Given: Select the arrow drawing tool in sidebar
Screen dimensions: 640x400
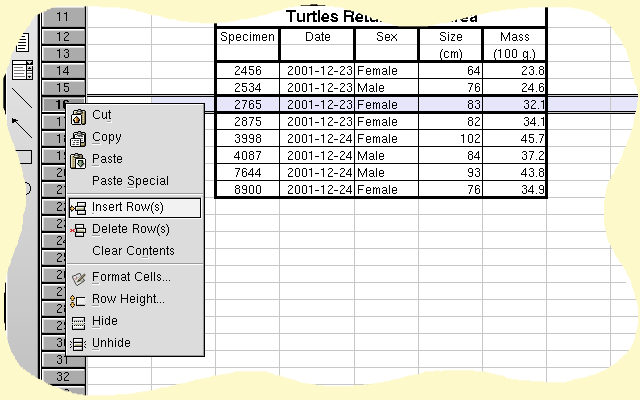Looking at the screenshot, I should tap(22, 127).
